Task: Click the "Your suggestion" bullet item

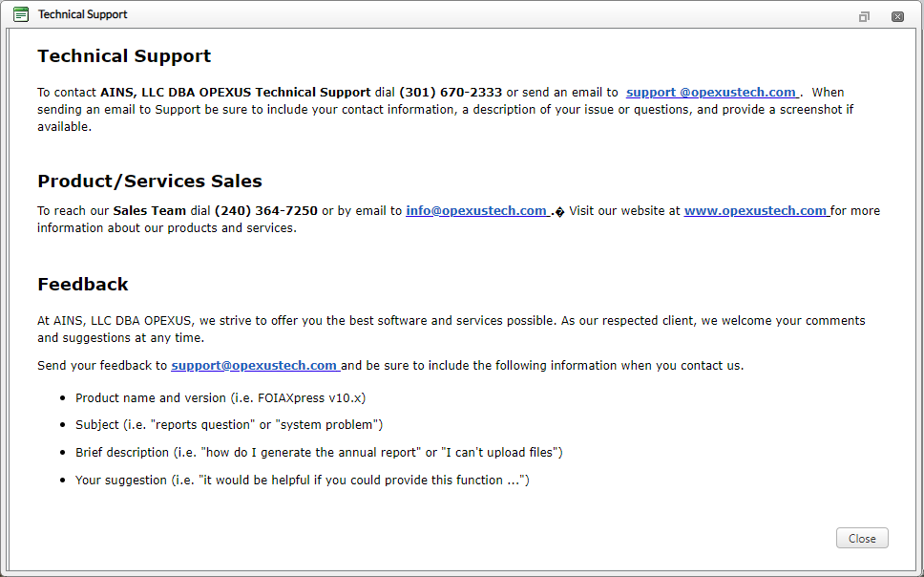Action: [303, 481]
